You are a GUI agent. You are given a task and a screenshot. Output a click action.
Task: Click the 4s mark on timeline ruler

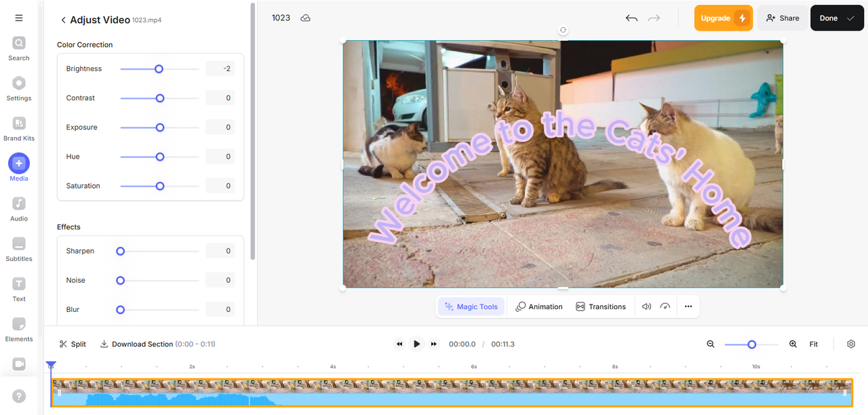click(333, 366)
